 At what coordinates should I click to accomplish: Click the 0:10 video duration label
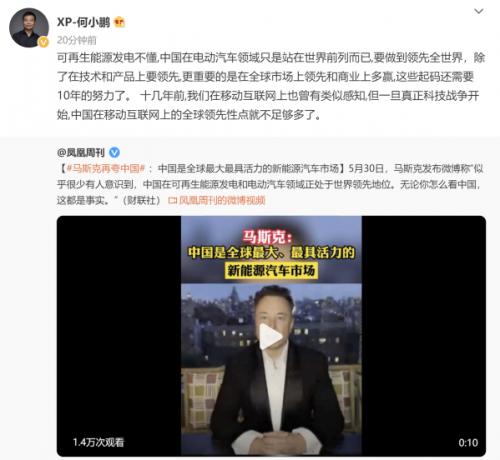click(x=468, y=443)
